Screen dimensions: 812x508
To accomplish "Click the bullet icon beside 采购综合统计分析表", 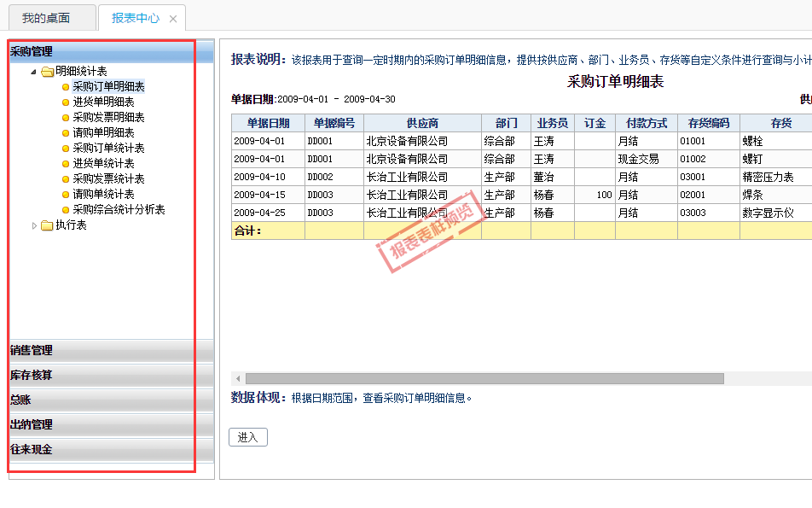I will [65, 210].
